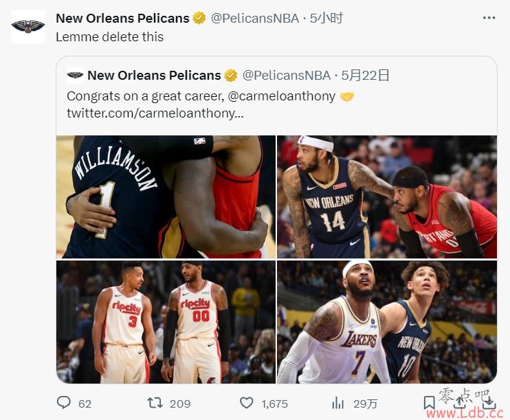Viewport: 510px width, 420px height.
Task: Click the @PelicansNBA handle at top
Action: point(255,19)
